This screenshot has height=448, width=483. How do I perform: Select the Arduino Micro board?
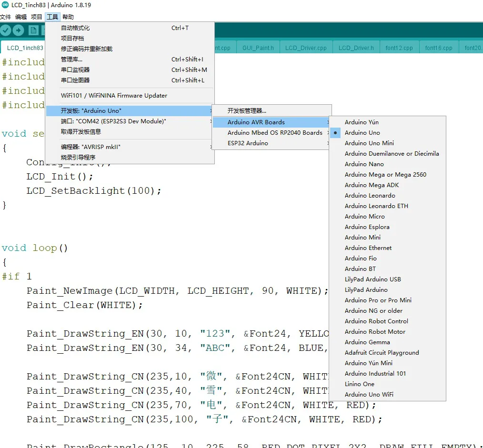[388, 217]
